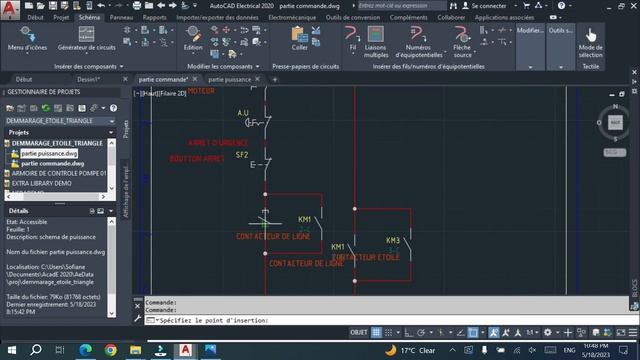Launch Générateur de circuits
The width and height of the screenshot is (640, 360).
[86, 40]
